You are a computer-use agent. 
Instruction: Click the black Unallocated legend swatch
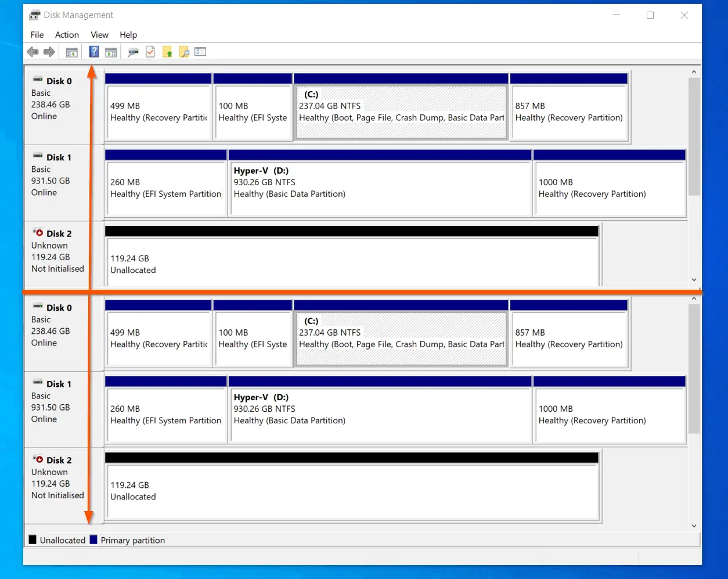pyautogui.click(x=33, y=540)
